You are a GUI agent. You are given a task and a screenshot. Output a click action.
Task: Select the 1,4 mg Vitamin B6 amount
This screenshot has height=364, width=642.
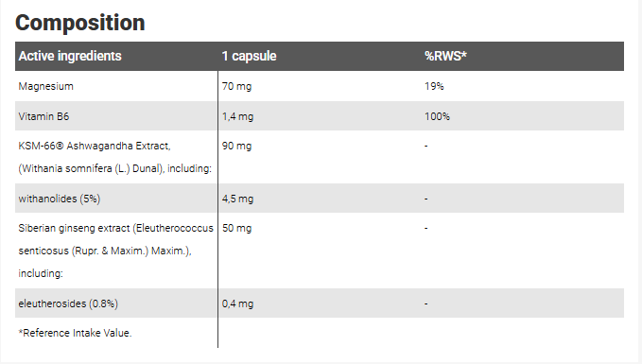pyautogui.click(x=237, y=116)
